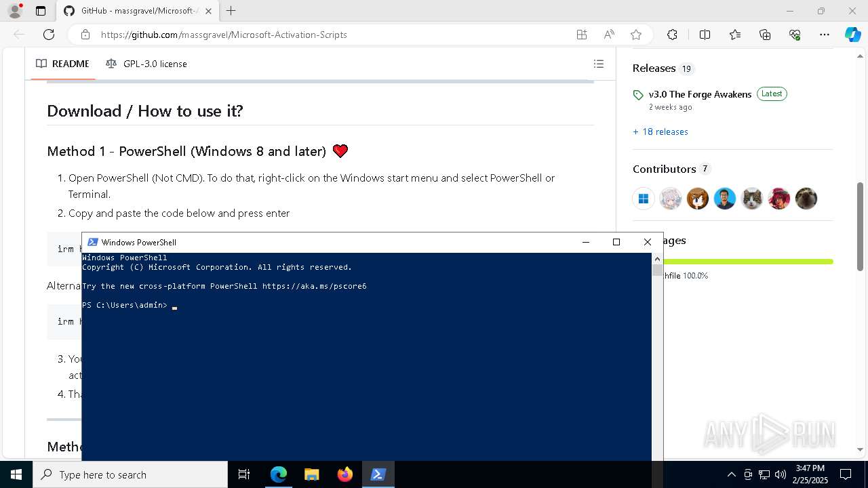Open File Explorer from the taskbar
Viewport: 868px width, 488px height.
pos(311,474)
